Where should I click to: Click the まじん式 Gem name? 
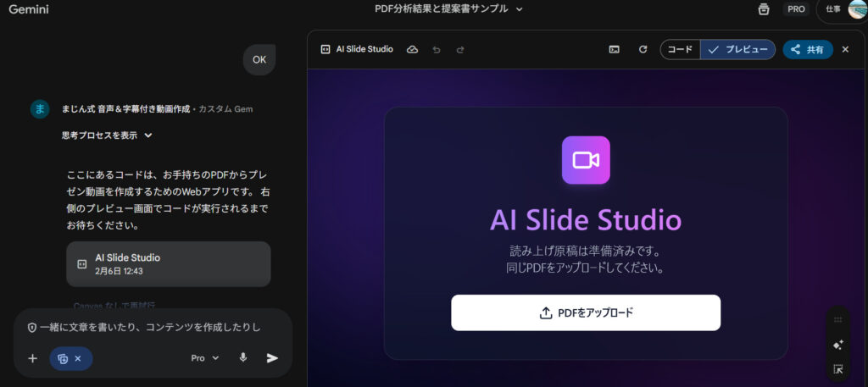125,109
